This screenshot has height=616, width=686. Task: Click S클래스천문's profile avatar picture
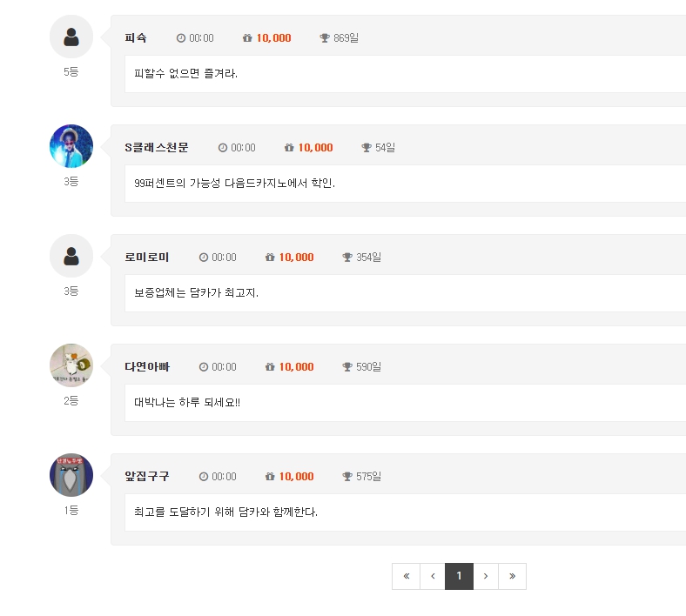pyautogui.click(x=71, y=146)
